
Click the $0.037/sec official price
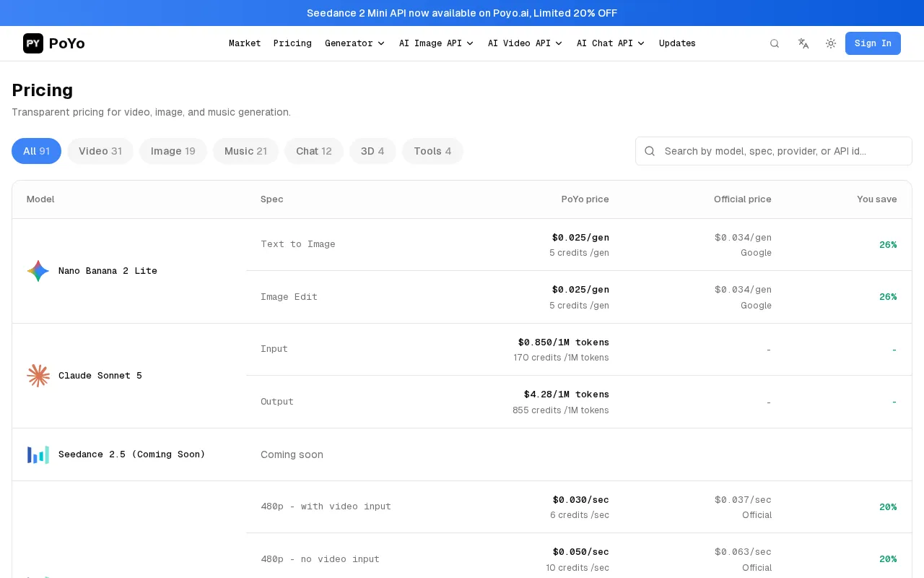(x=743, y=500)
